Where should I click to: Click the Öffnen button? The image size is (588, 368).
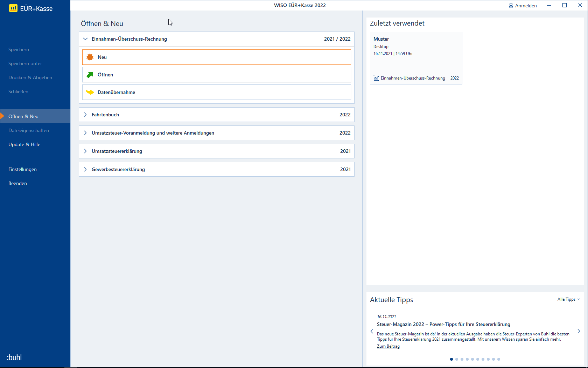pos(217,75)
